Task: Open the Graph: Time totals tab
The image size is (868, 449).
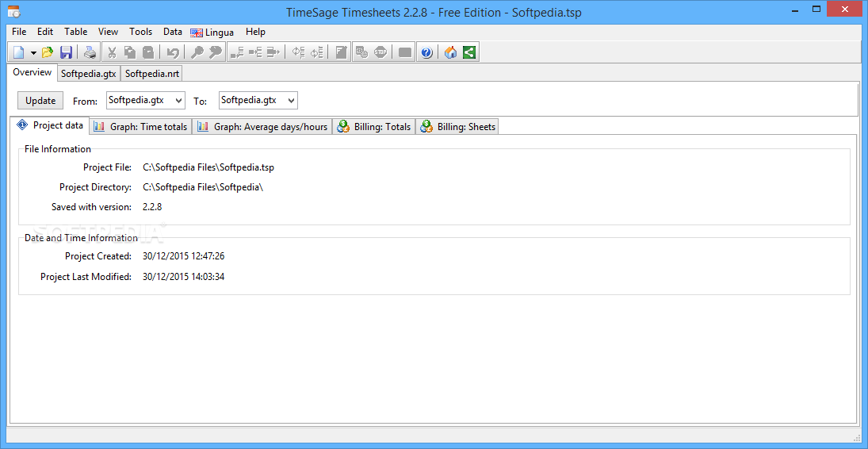Action: pos(140,127)
